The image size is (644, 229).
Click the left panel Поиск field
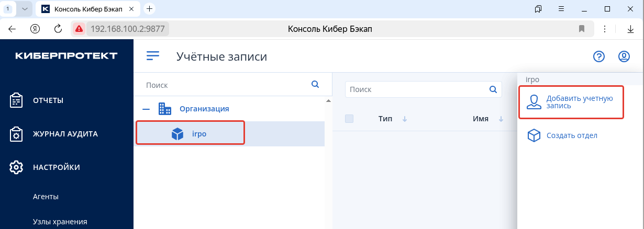coord(227,84)
